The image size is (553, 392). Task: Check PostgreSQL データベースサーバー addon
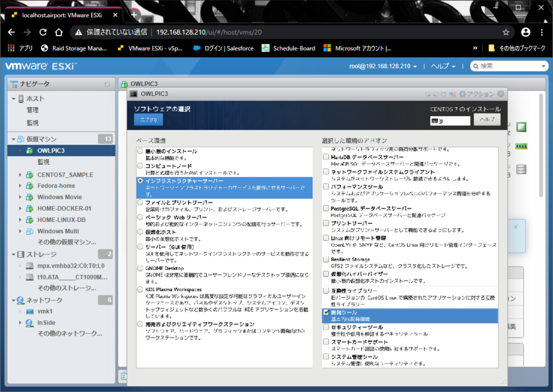click(326, 208)
